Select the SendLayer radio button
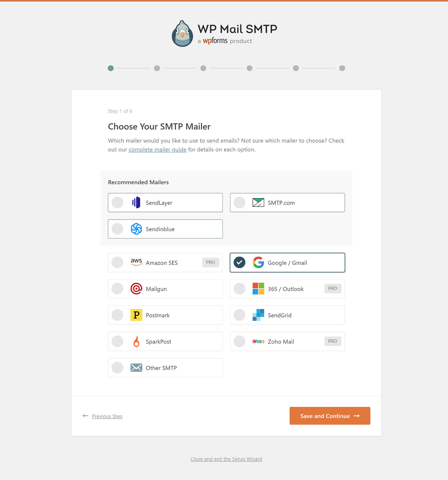The height and width of the screenshot is (480, 448). [x=117, y=202]
